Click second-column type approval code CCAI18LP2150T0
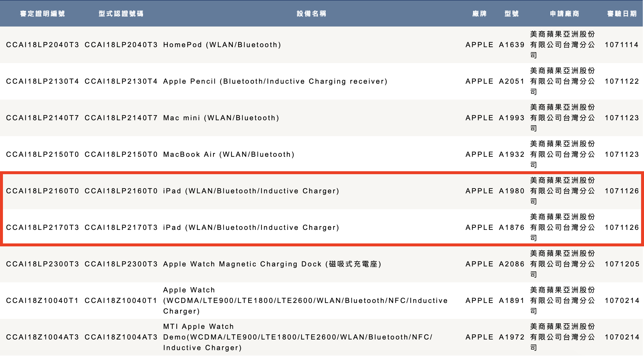This screenshot has width=644, height=356. pyautogui.click(x=121, y=154)
